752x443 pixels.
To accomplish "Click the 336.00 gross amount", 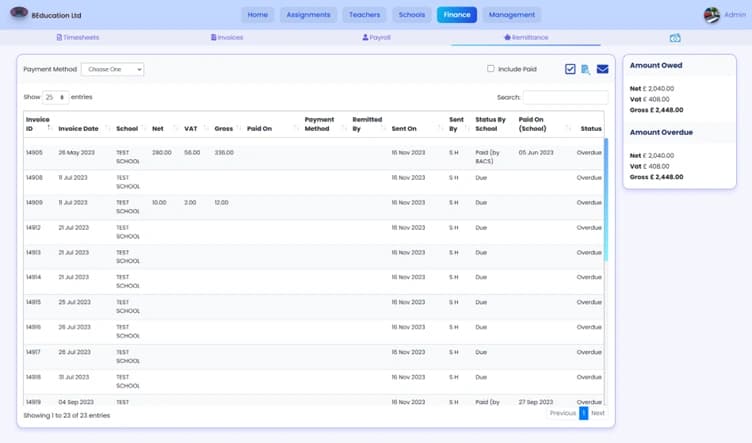I will point(224,152).
